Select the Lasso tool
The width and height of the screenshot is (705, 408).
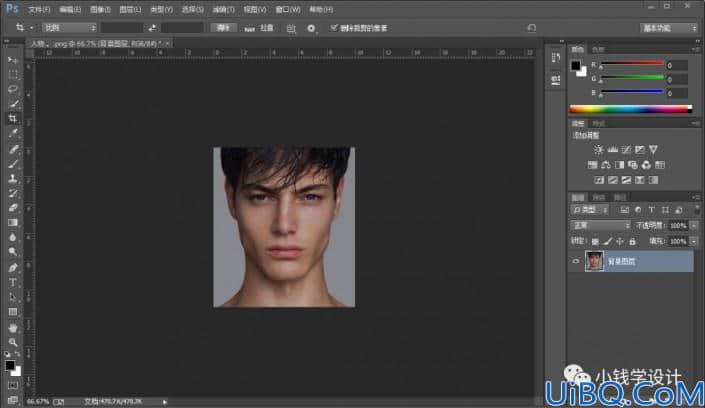coord(13,89)
